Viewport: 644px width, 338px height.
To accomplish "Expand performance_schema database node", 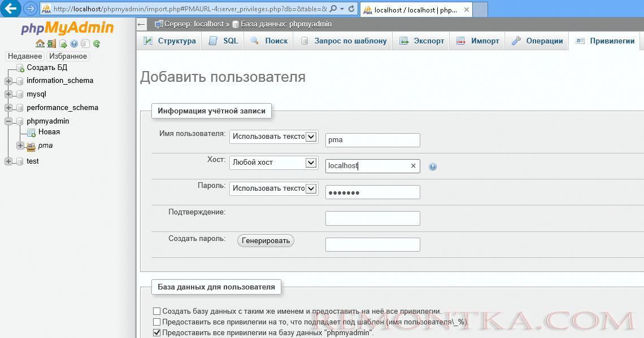I will [x=8, y=108].
